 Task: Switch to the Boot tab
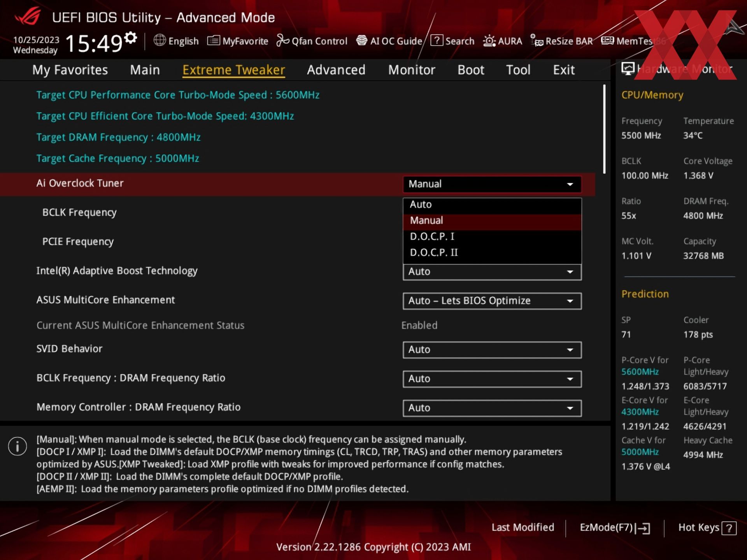click(471, 70)
